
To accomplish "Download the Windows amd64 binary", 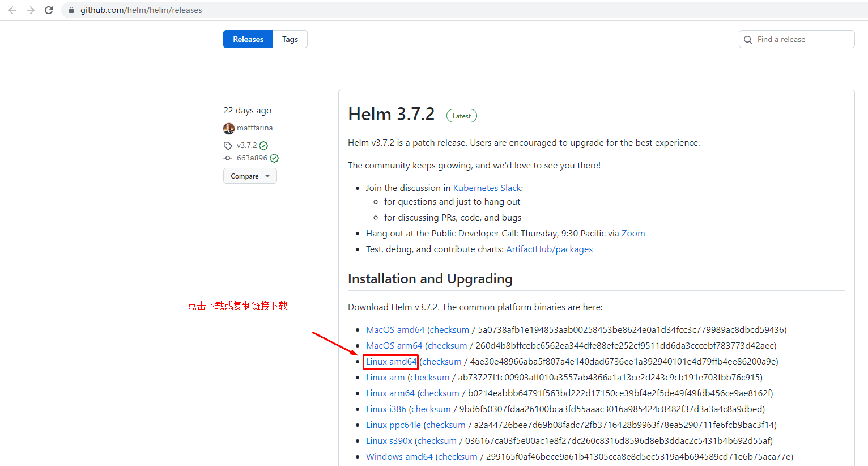I will tap(399, 457).
